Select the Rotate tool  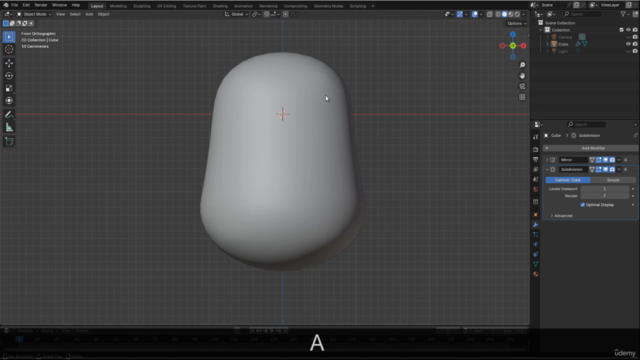point(9,76)
